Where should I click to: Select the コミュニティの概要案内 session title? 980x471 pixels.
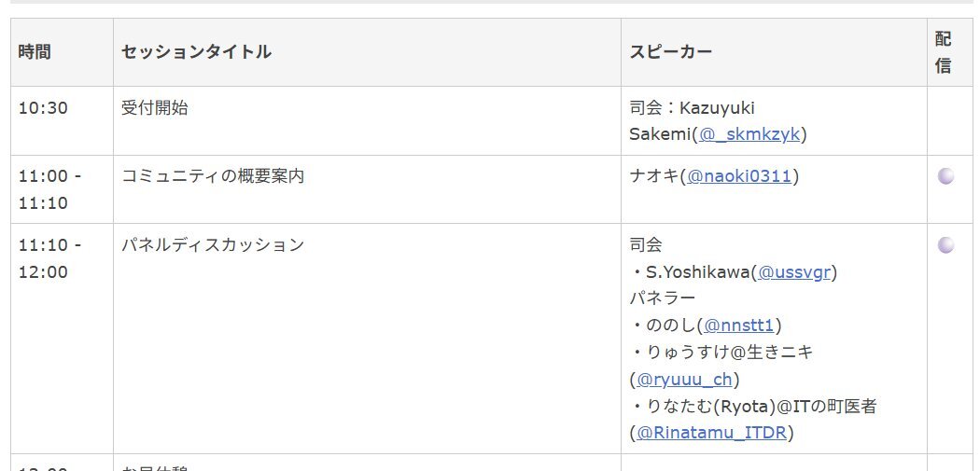[x=213, y=177]
